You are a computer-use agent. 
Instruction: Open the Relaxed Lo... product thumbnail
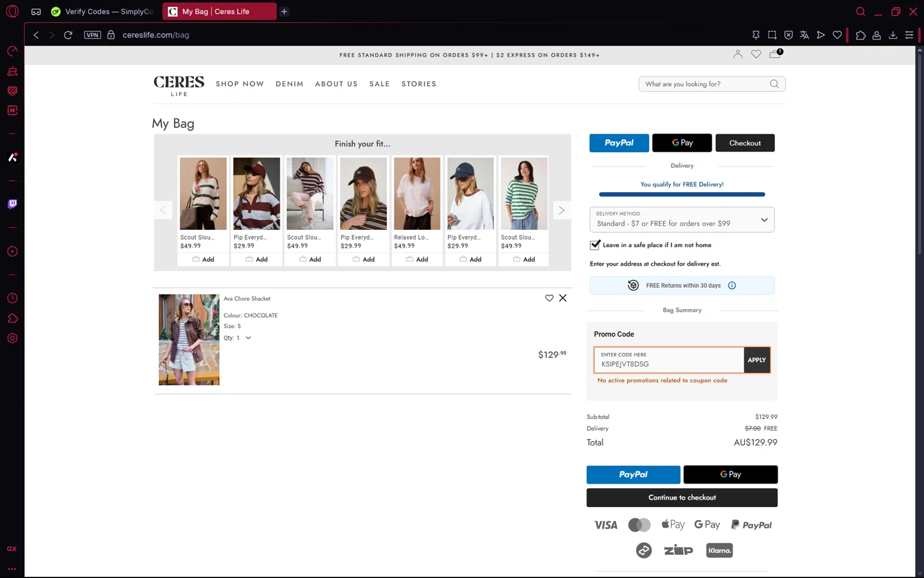417,193
